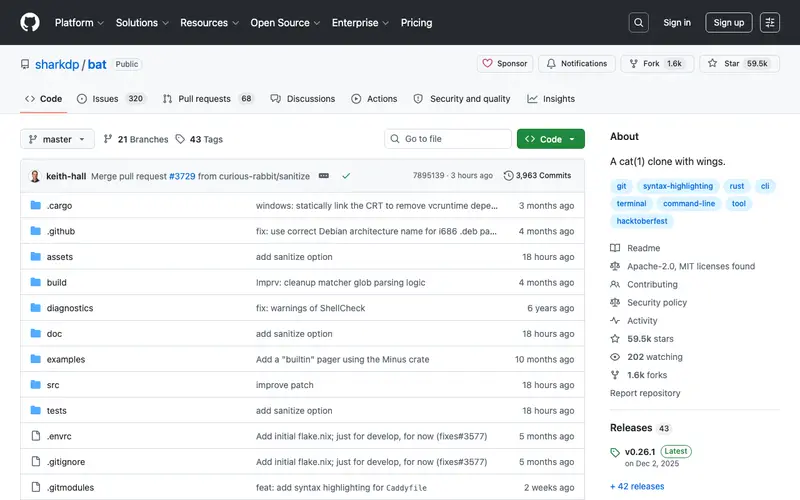Click the .envrc file icon

click(36, 436)
